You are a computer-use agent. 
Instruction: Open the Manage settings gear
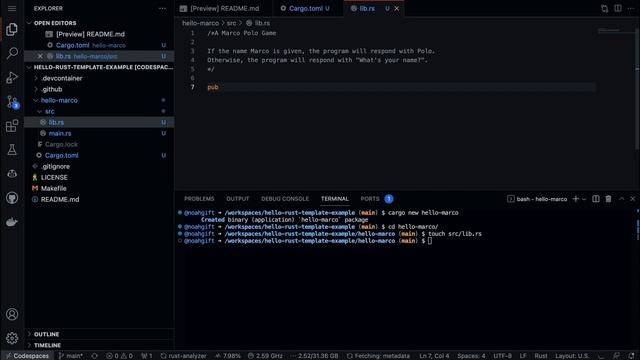(12, 338)
